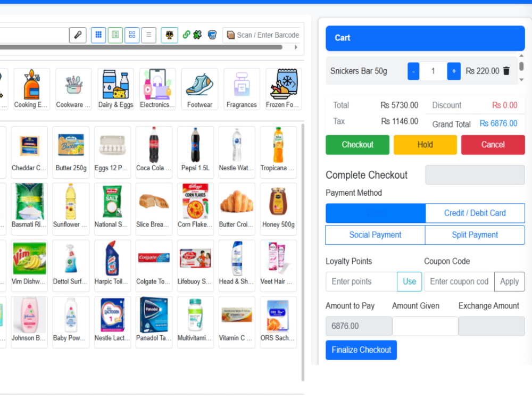Viewport: 532px width, 399px height.
Task: Select the Cookware category
Action: [73, 89]
